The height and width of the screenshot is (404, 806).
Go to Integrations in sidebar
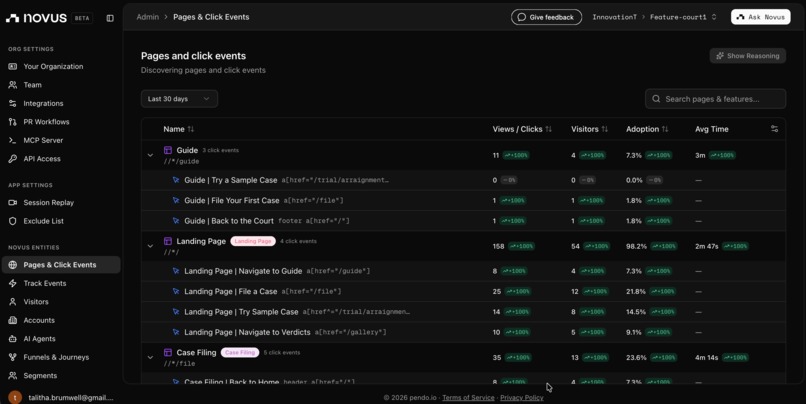coord(43,103)
